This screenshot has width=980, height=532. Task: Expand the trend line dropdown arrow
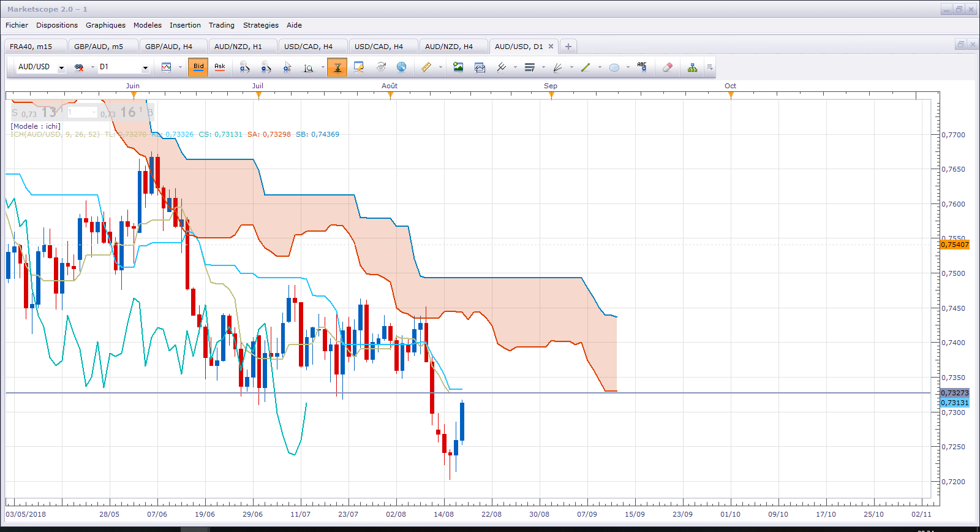click(600, 67)
